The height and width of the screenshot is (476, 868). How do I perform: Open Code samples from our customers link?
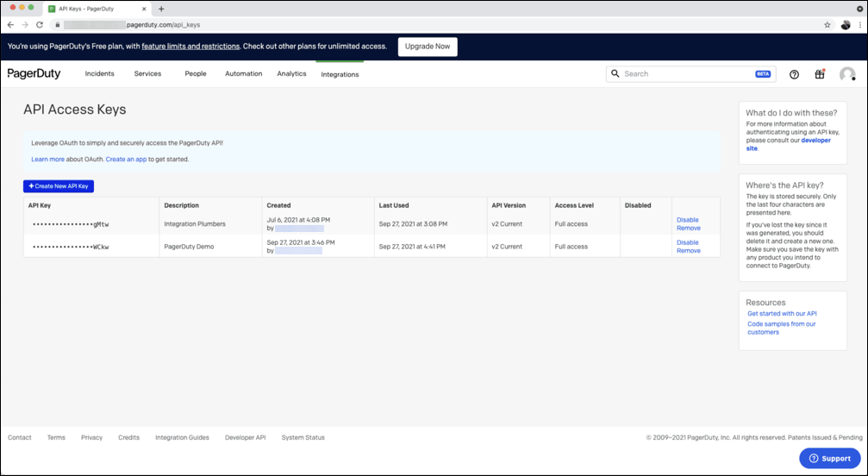(782, 329)
